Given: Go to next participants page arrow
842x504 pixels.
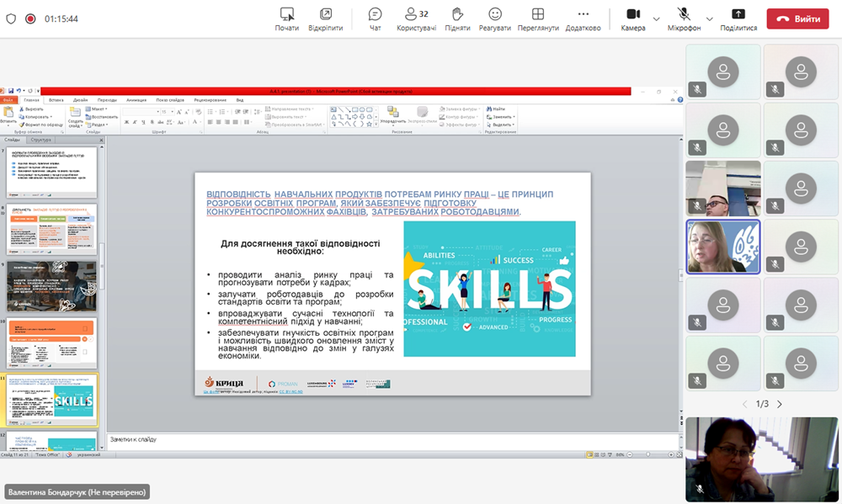Looking at the screenshot, I should [780, 404].
